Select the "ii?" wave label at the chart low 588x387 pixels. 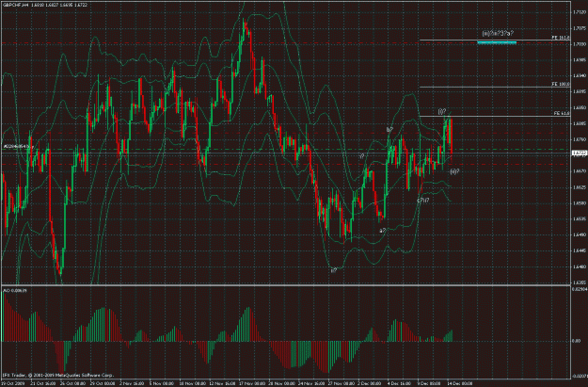click(x=333, y=270)
